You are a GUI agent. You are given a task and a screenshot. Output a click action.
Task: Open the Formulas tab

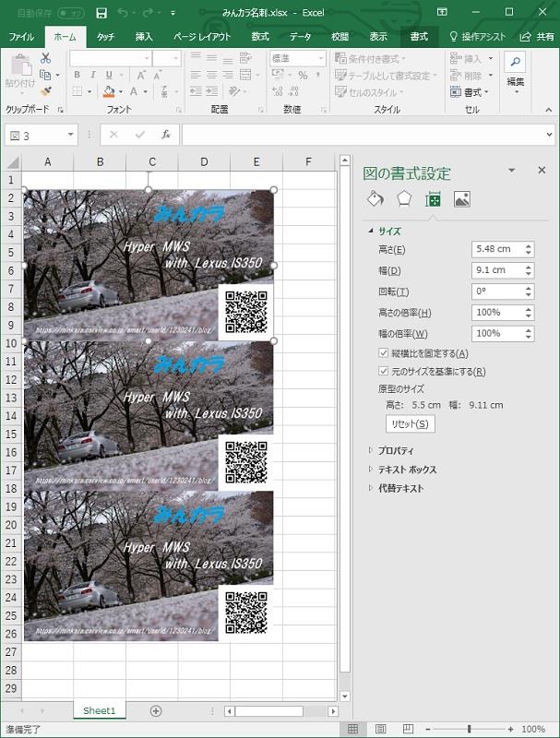[260, 37]
